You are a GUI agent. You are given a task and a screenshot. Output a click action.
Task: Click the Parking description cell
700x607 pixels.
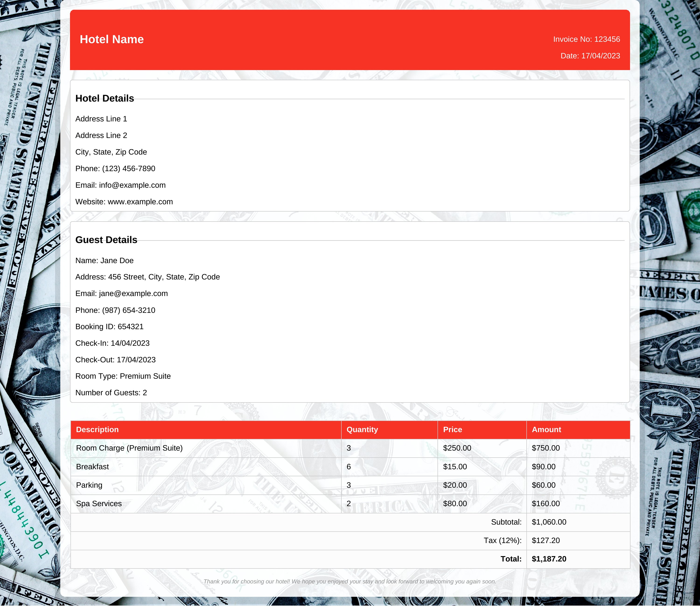[x=206, y=485]
